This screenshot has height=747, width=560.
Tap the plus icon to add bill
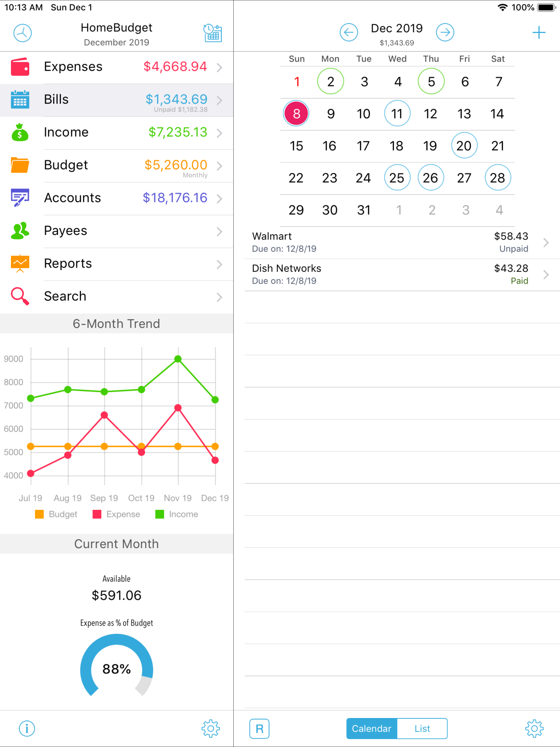(539, 33)
